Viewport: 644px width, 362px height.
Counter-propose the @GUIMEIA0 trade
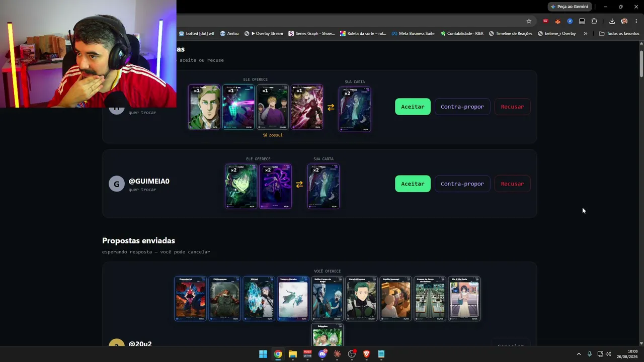coord(462,184)
